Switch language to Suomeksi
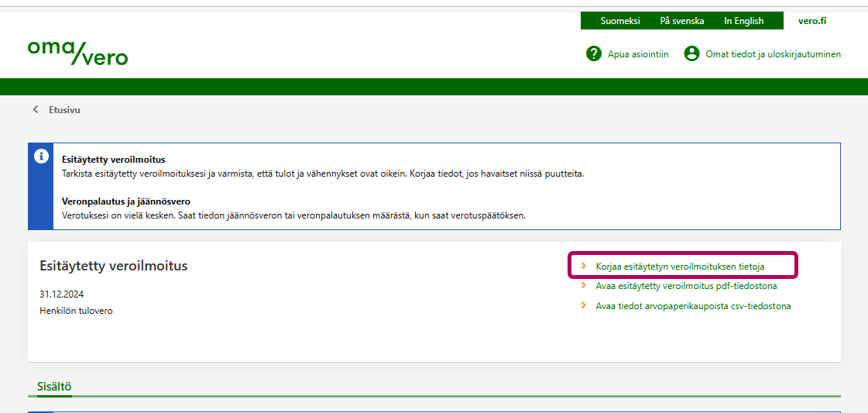Image resolution: width=868 pixels, height=413 pixels. pyautogui.click(x=620, y=21)
